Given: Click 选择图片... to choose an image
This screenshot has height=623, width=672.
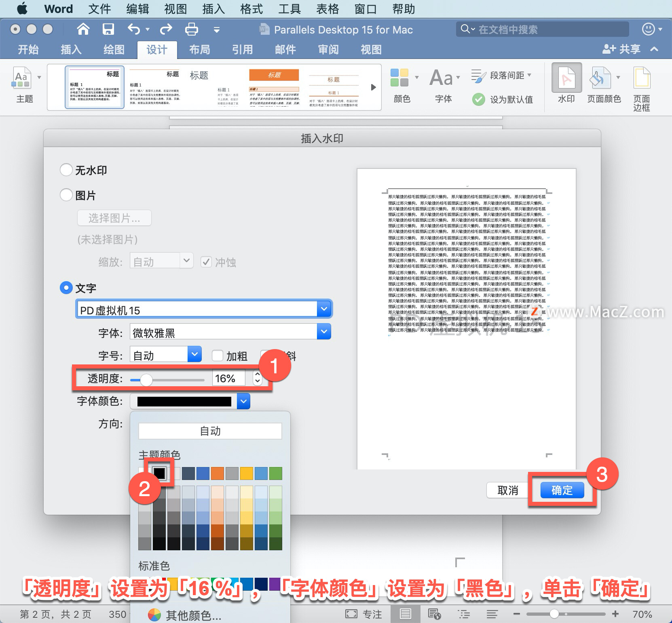Looking at the screenshot, I should [114, 218].
